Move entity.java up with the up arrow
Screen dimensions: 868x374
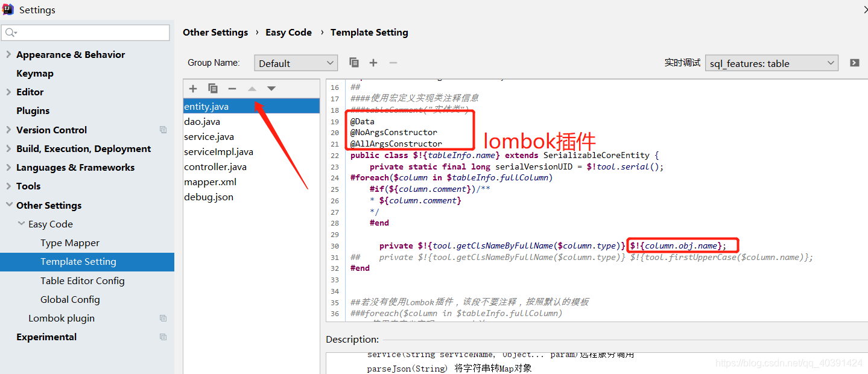click(x=252, y=88)
